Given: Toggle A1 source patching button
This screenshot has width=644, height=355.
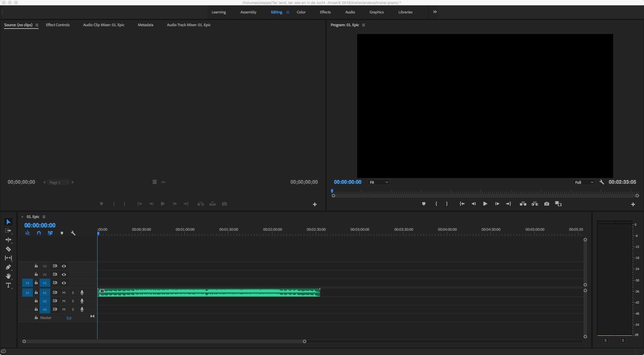Looking at the screenshot, I should click(x=28, y=293).
